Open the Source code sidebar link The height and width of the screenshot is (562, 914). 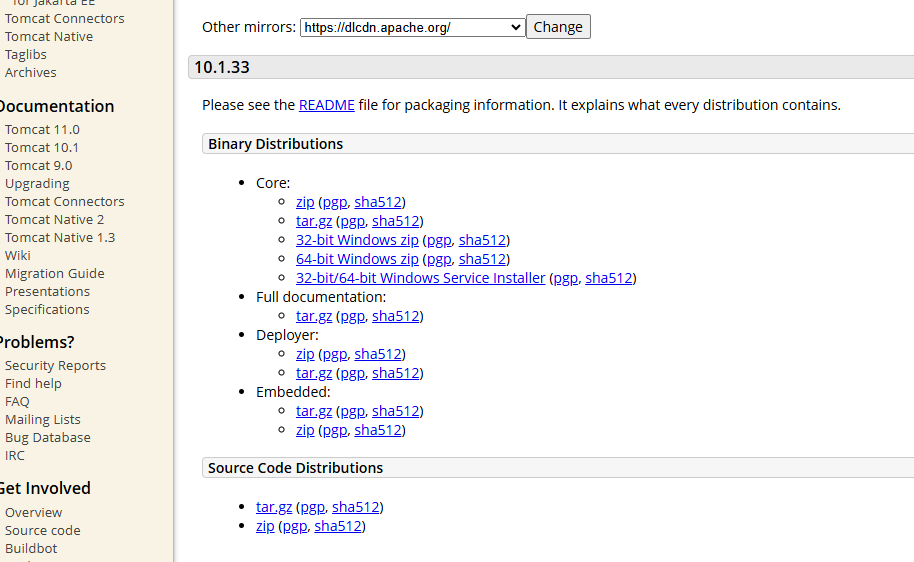pyautogui.click(x=43, y=531)
